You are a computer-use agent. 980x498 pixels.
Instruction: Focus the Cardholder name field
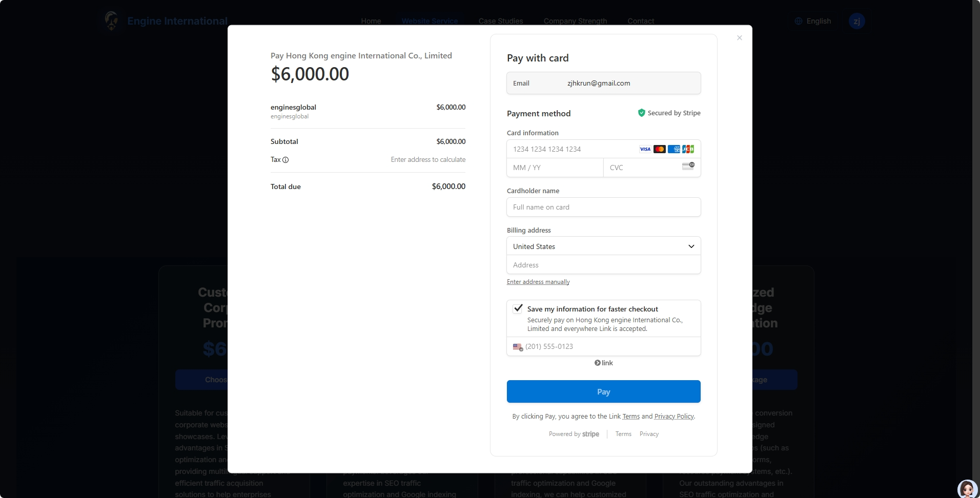pyautogui.click(x=604, y=207)
